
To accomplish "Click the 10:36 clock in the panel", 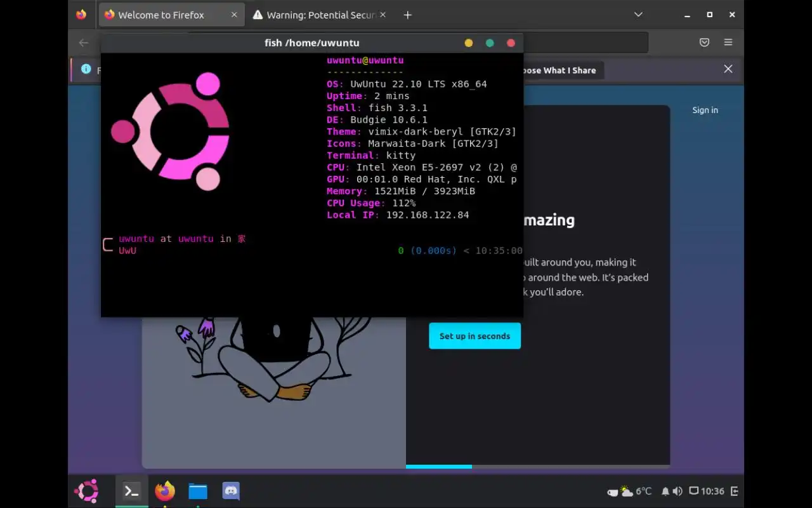I will (x=712, y=491).
